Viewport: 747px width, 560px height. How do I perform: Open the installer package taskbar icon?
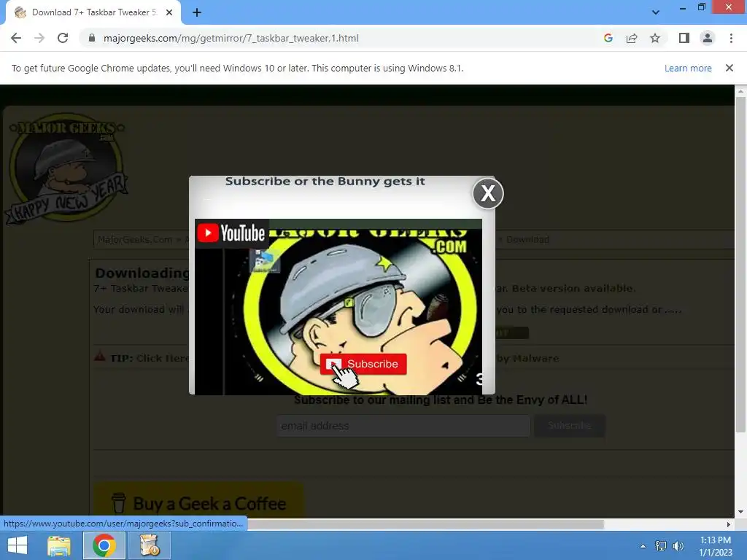pos(150,545)
